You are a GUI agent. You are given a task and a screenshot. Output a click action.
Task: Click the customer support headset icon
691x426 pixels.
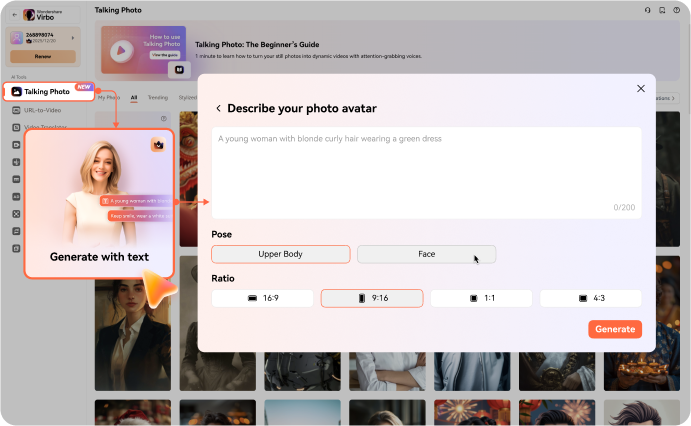click(x=648, y=10)
